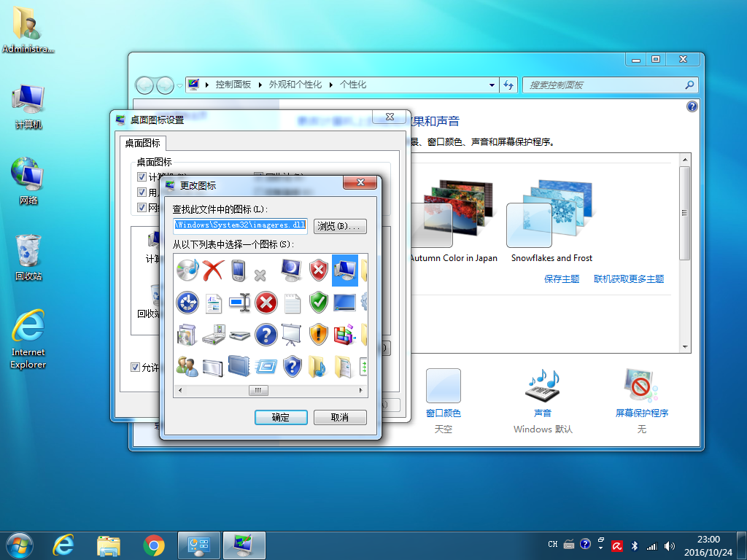This screenshot has height=560, width=747.
Task: Select the red shield with X icon
Action: 318,270
